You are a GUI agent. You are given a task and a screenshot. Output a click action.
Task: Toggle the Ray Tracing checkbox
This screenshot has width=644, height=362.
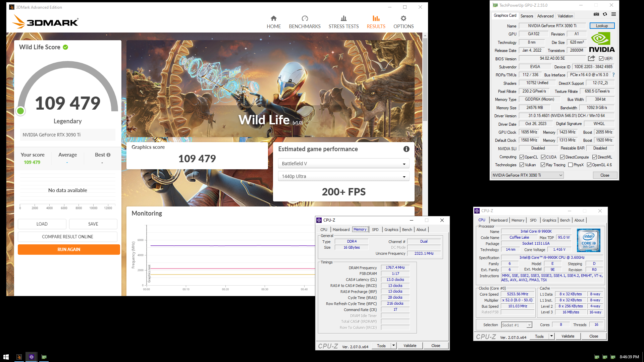pyautogui.click(x=543, y=165)
